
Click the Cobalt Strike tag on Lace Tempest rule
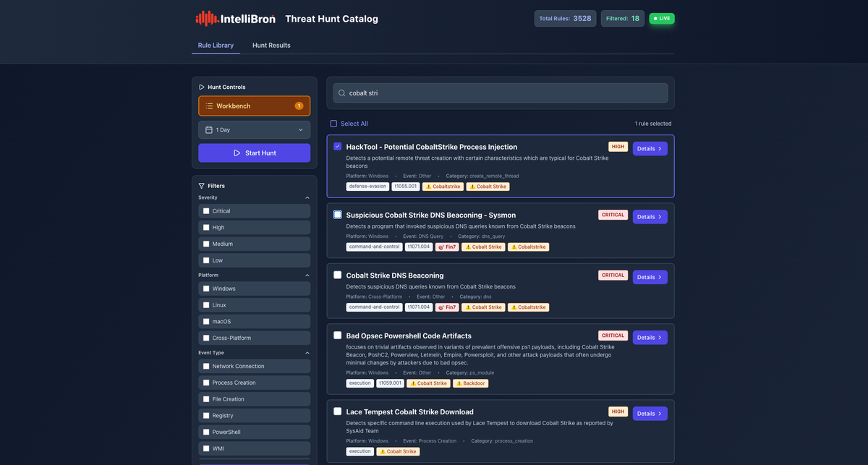(398, 451)
